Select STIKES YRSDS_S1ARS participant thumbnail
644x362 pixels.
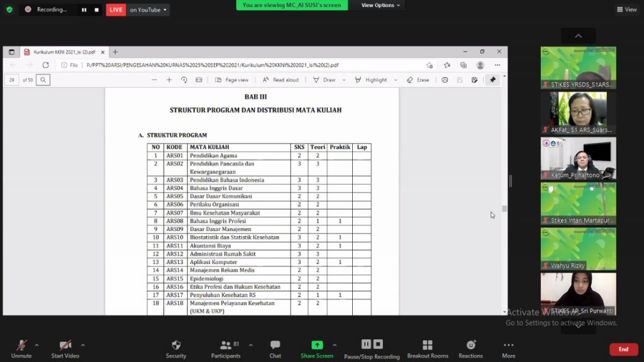pos(579,67)
